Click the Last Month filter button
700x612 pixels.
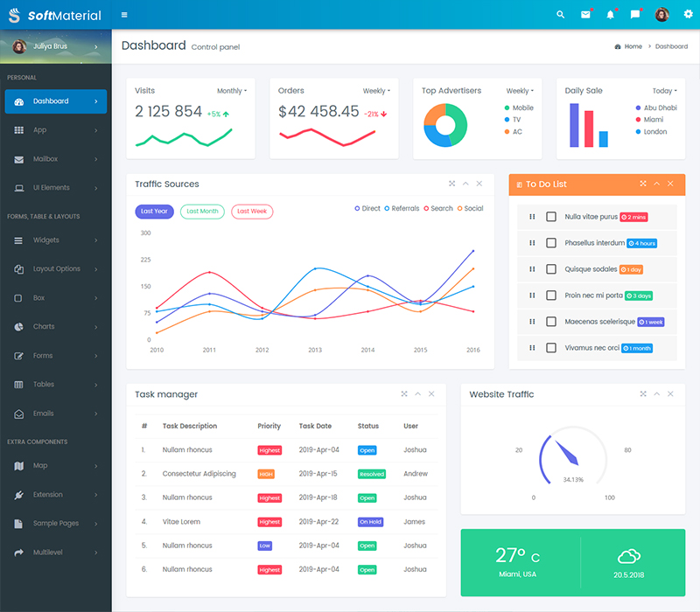(x=202, y=212)
